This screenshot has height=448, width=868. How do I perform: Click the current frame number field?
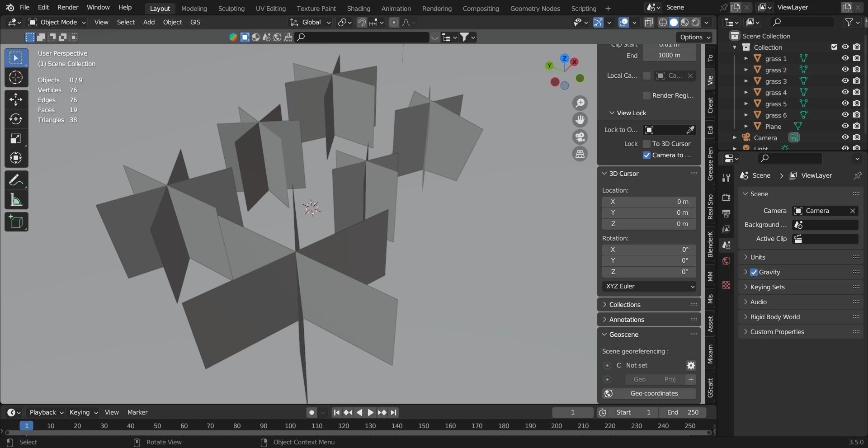pos(573,412)
